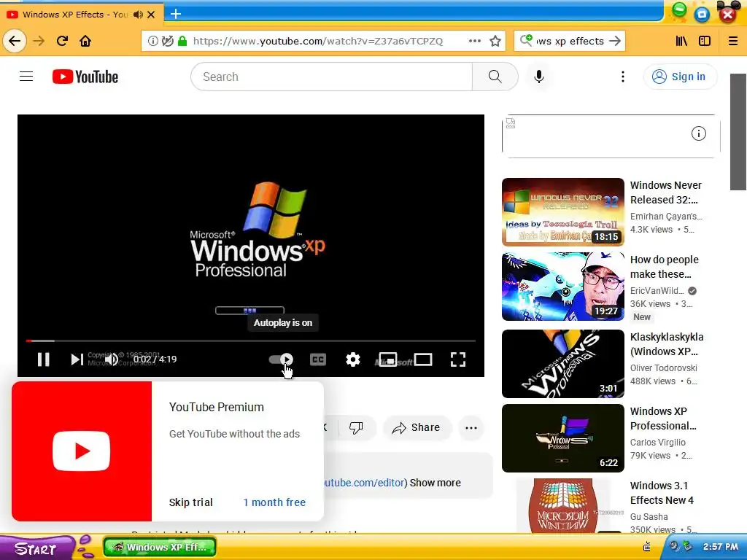Open more actions ellipsis below video
Screen dimensions: 747x560
point(471,427)
